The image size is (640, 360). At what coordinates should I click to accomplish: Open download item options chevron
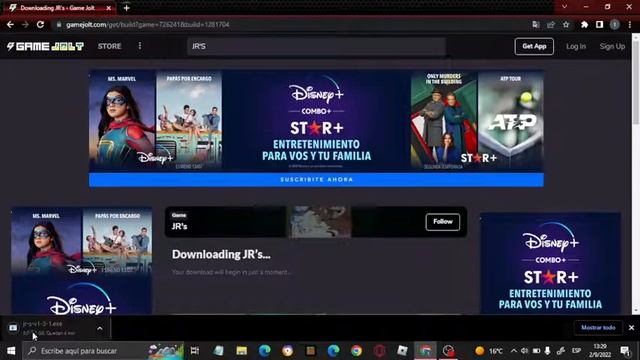click(x=100, y=328)
